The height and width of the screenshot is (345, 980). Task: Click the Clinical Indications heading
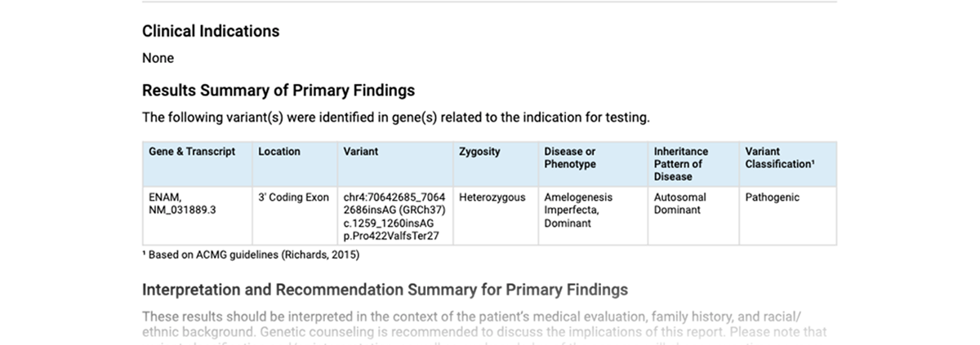[x=211, y=31]
